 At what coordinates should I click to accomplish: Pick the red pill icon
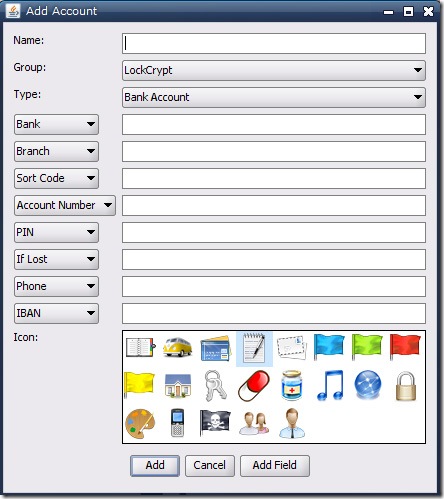click(x=254, y=386)
